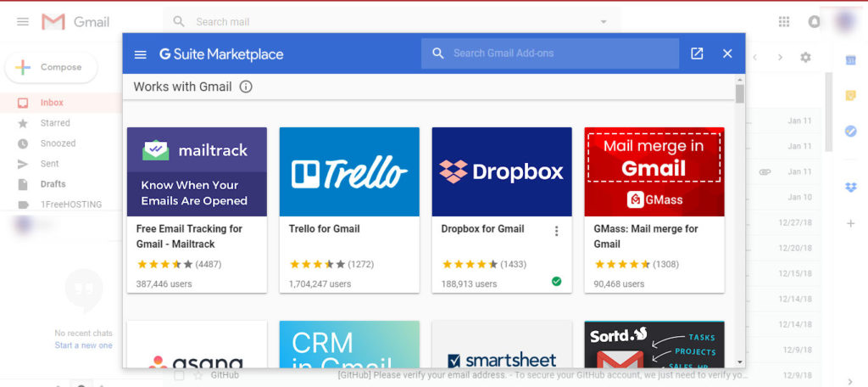Show search options dropdown arrow
Image resolution: width=868 pixels, height=387 pixels.
(x=604, y=22)
